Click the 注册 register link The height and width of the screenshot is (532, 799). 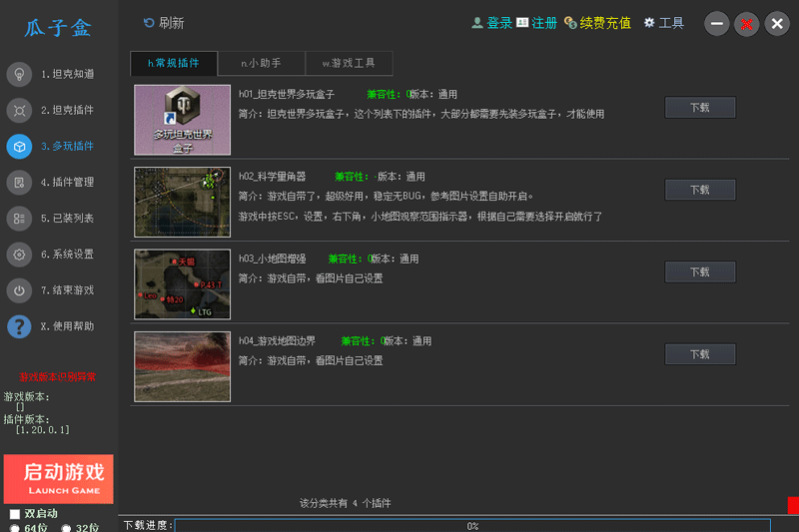coord(544,23)
